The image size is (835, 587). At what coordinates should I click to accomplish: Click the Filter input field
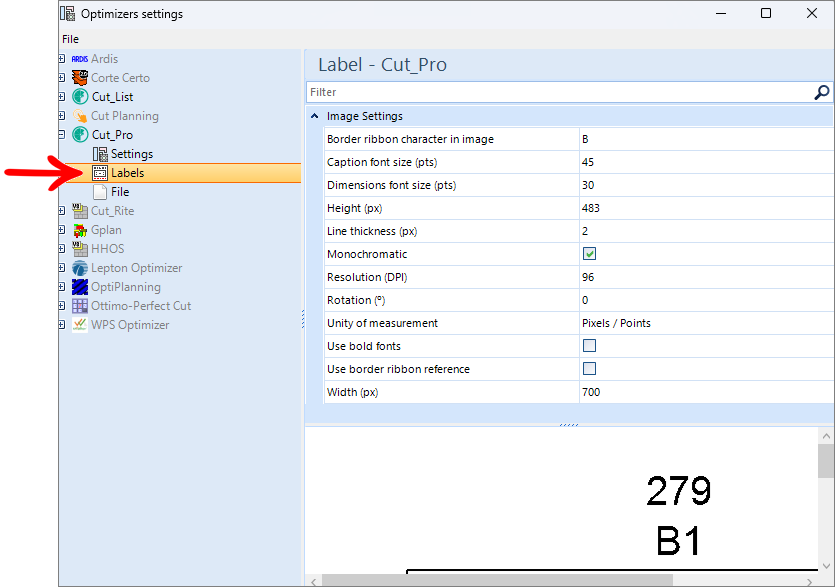(559, 92)
